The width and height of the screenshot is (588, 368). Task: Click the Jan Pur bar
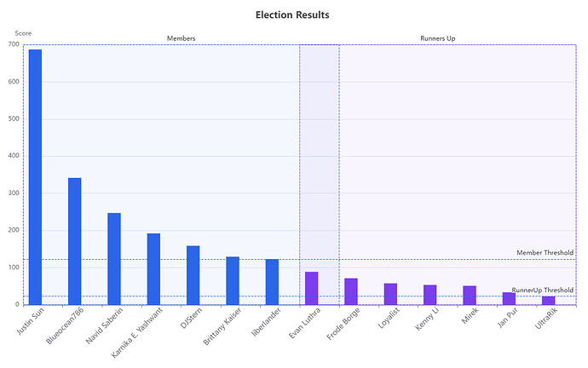coord(509,298)
